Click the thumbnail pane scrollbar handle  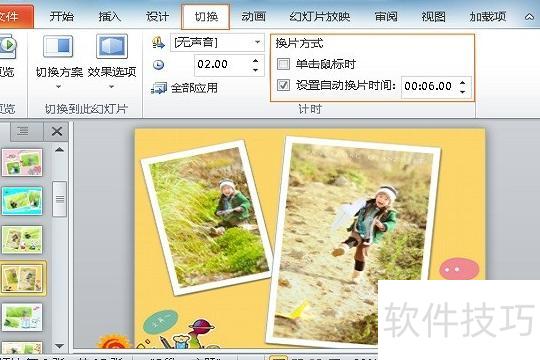(x=60, y=199)
